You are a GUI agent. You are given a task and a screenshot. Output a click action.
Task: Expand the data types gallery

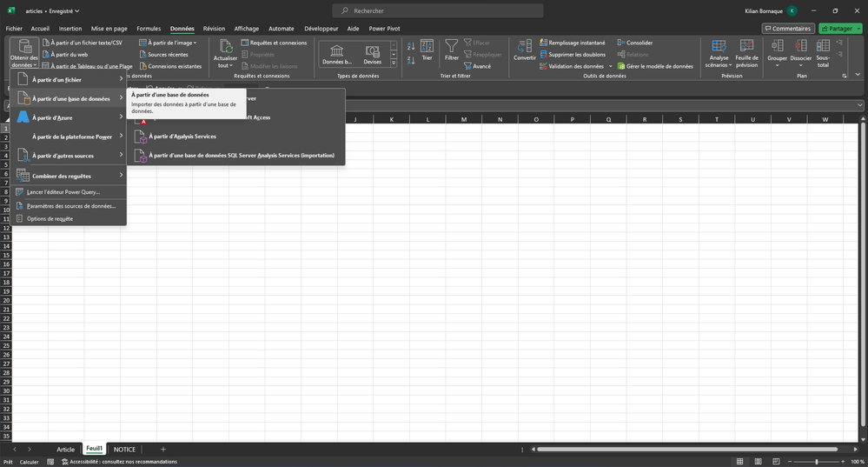pyautogui.click(x=394, y=63)
